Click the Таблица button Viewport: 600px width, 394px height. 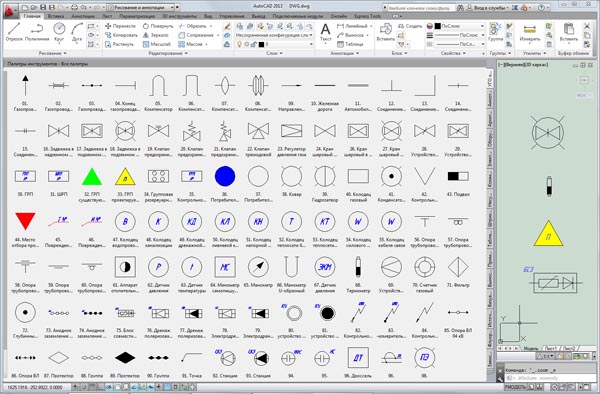350,44
